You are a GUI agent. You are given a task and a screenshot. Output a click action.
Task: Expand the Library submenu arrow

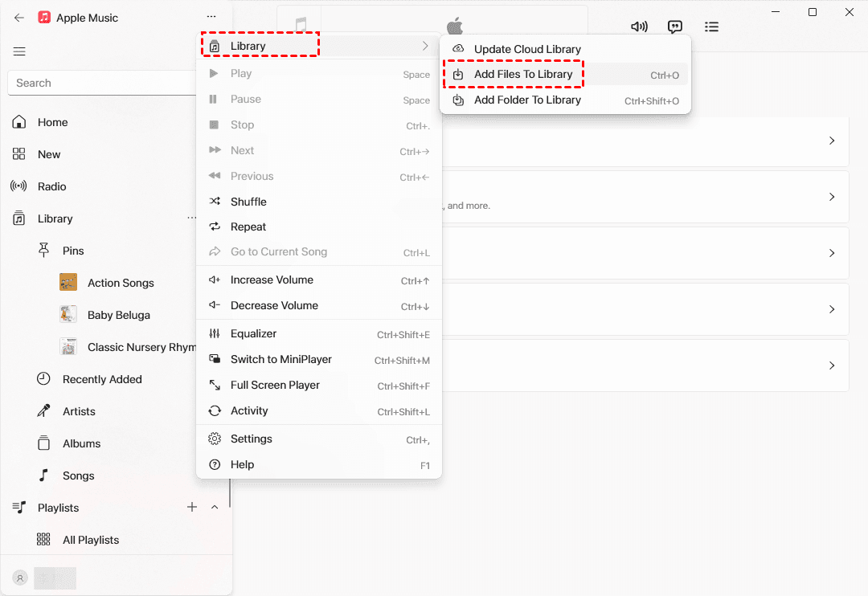coord(425,46)
